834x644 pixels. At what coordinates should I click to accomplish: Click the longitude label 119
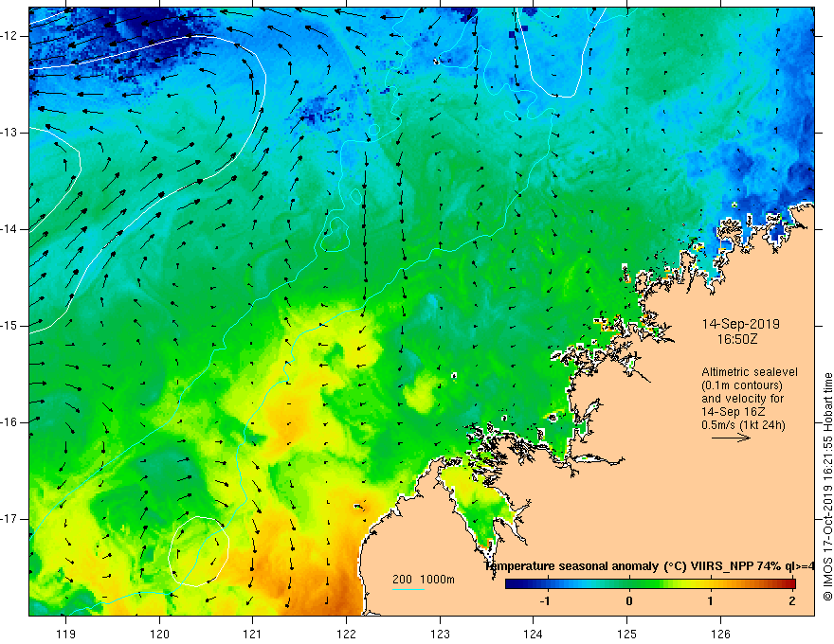(66, 634)
